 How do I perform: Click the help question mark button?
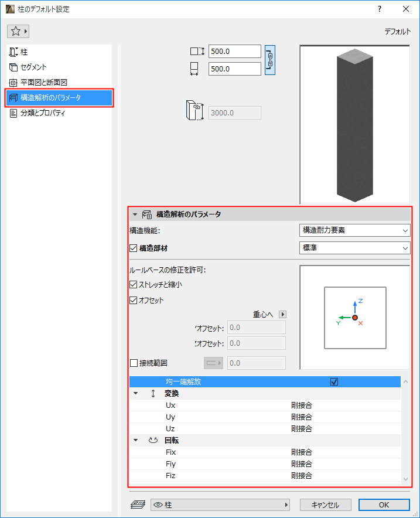(x=380, y=9)
